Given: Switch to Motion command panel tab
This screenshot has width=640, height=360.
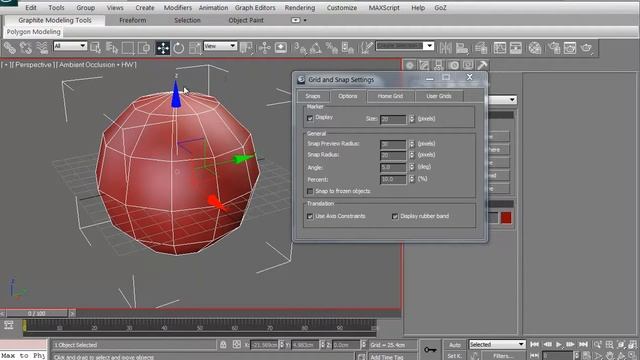Looking at the screenshot, I should click(x=453, y=65).
